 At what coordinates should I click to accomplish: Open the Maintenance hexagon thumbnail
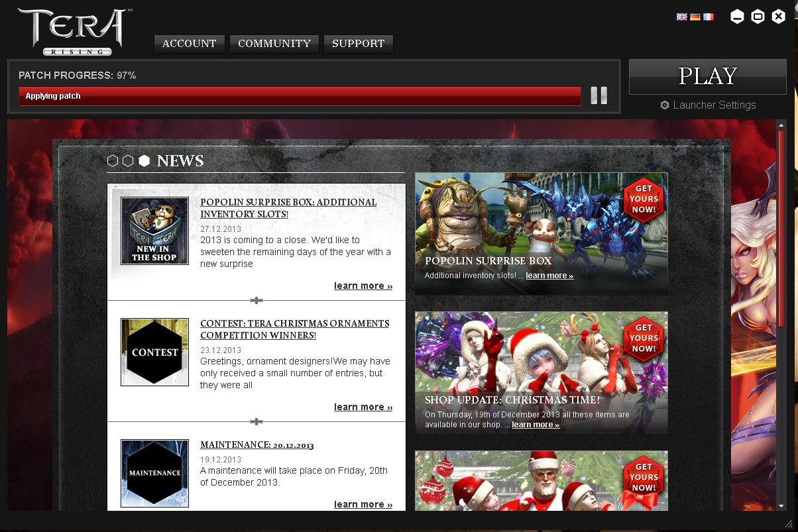click(x=154, y=473)
